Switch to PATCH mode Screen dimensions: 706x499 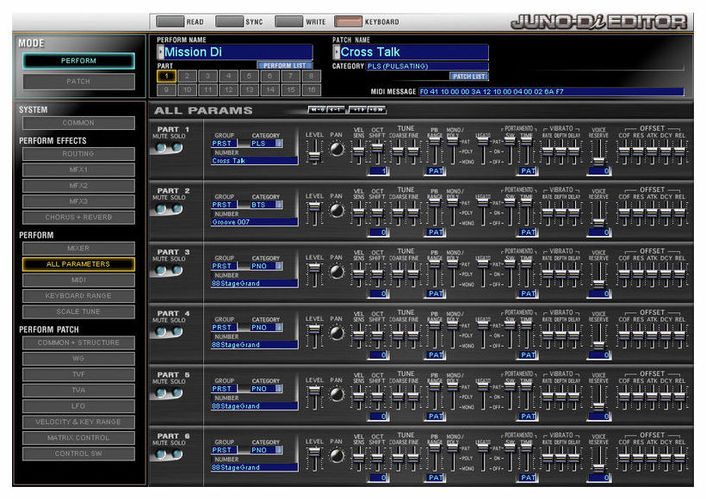pyautogui.click(x=78, y=82)
